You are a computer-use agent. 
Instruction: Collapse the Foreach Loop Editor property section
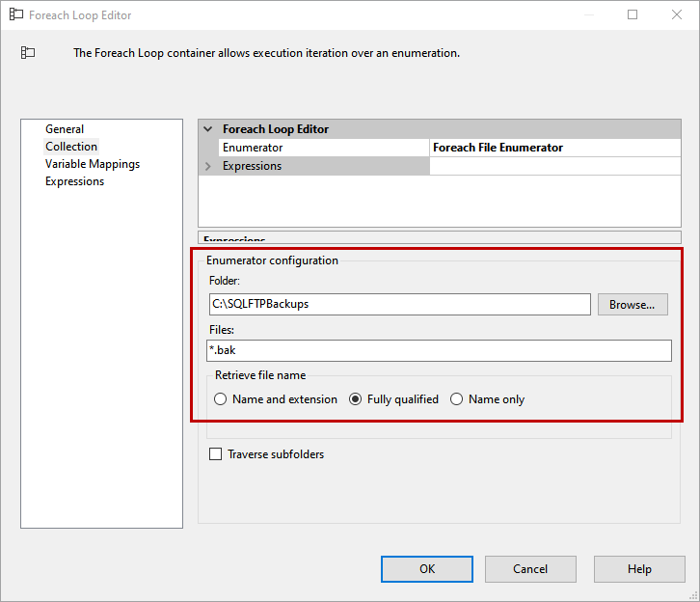tap(207, 129)
